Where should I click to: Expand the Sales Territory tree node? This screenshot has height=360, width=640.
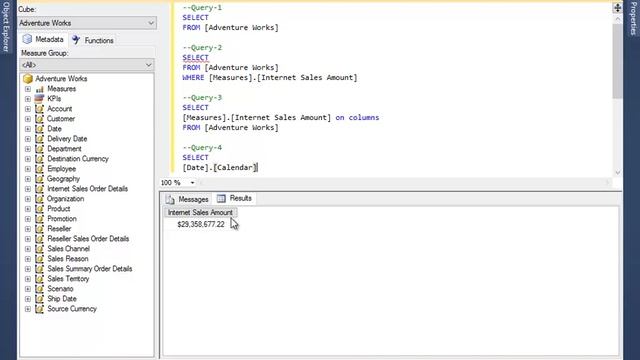(28, 279)
